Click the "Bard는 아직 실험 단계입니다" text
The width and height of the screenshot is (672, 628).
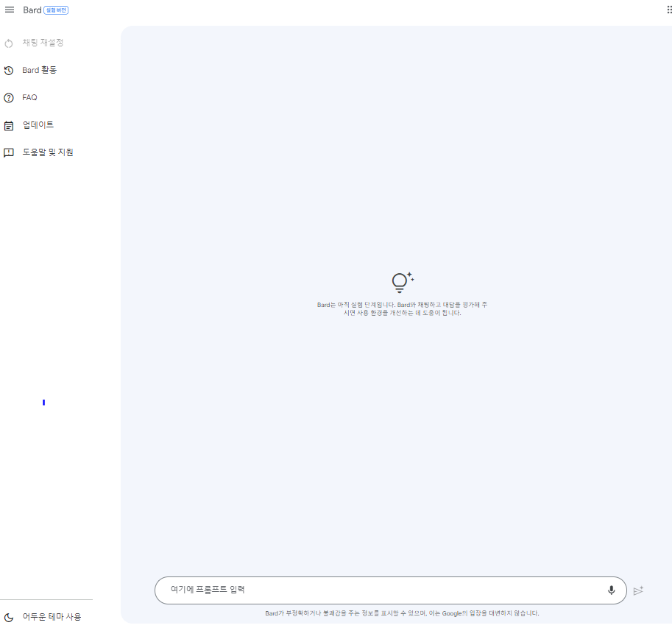(x=402, y=308)
